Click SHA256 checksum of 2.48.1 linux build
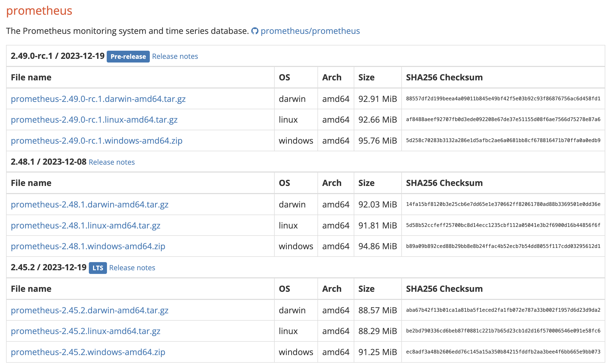Image resolution: width=615 pixels, height=364 pixels. [x=503, y=225]
